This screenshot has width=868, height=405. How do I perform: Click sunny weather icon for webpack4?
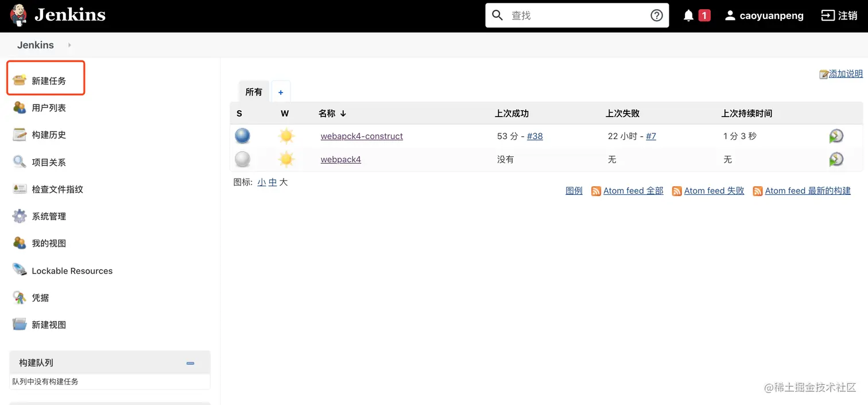pyautogui.click(x=286, y=159)
